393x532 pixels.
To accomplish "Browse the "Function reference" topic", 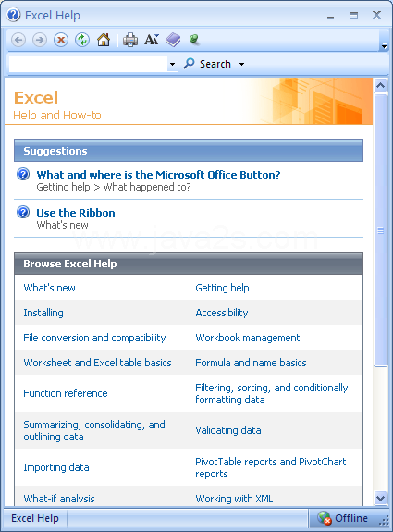I will point(66,393).
